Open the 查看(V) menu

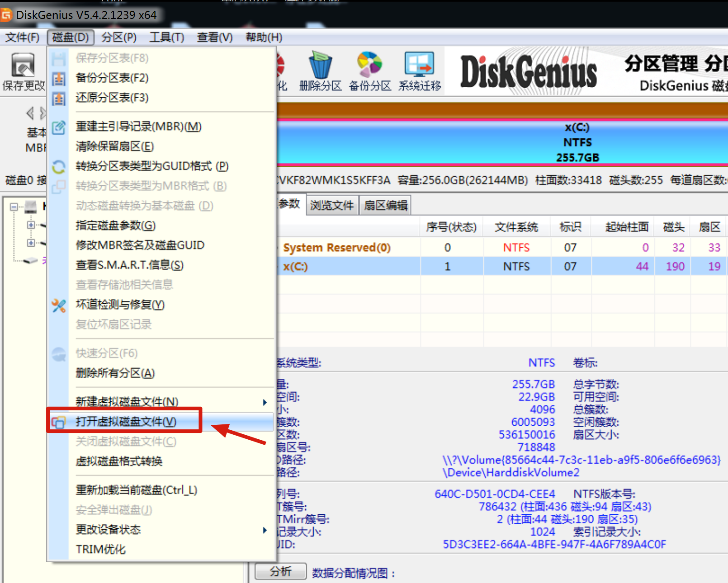215,37
